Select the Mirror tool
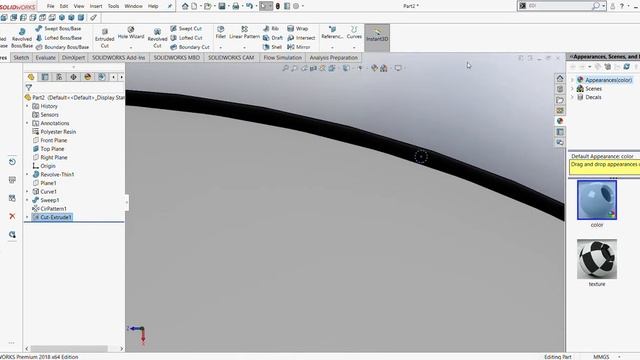 pyautogui.click(x=299, y=47)
